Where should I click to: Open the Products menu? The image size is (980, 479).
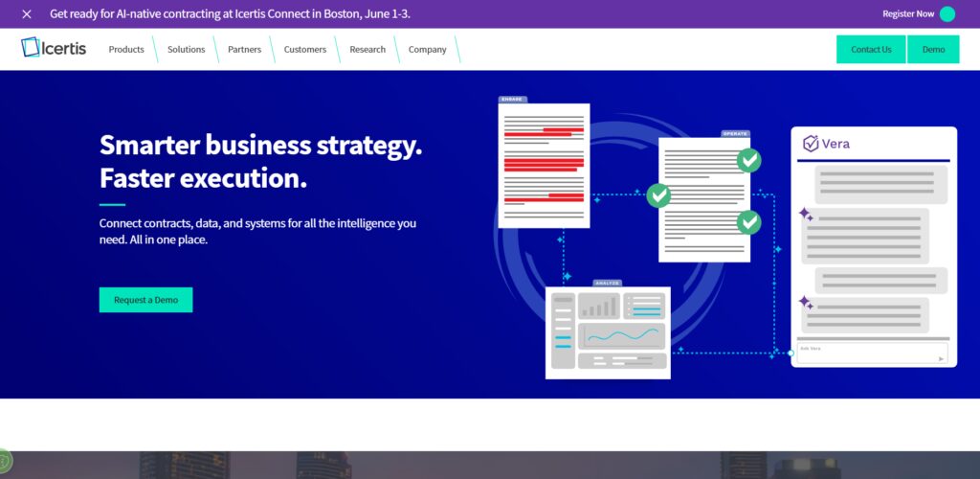tap(126, 50)
